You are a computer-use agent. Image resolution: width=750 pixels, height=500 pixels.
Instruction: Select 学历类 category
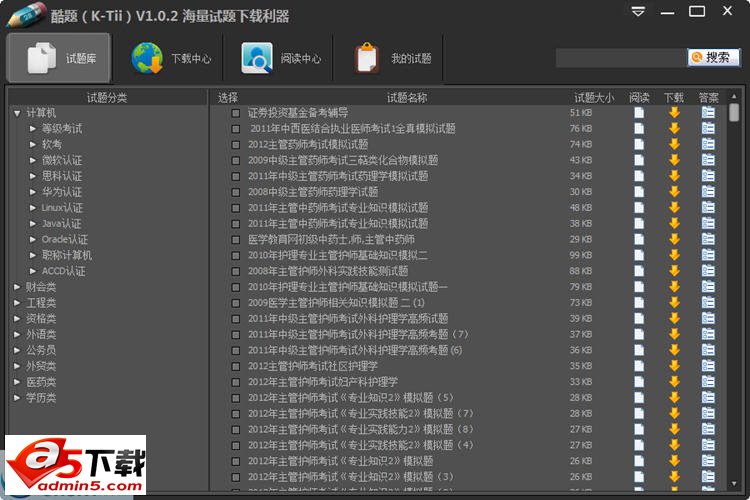tap(41, 398)
